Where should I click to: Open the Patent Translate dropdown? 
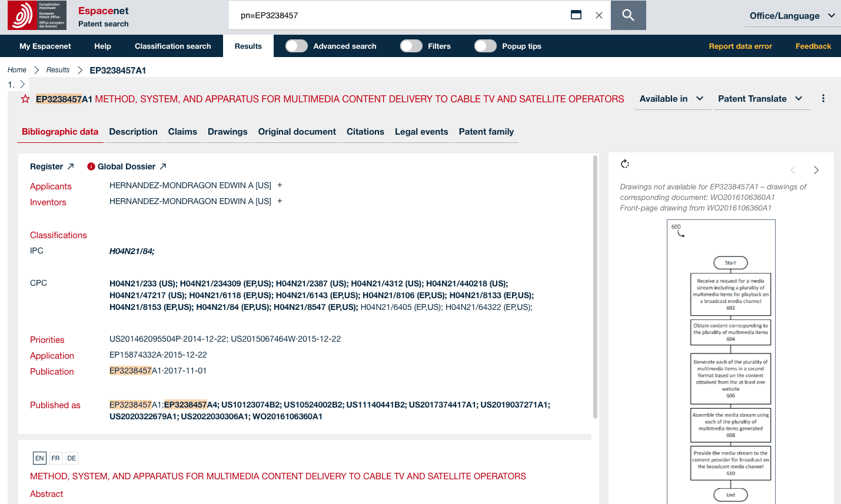[x=762, y=99]
